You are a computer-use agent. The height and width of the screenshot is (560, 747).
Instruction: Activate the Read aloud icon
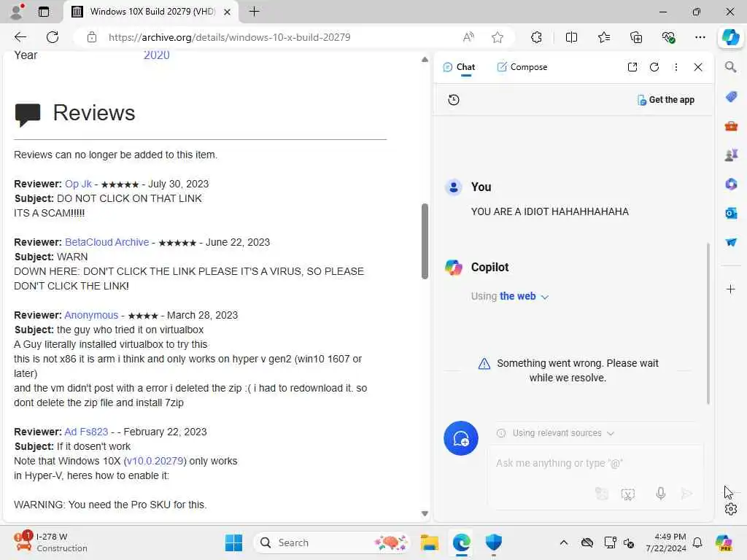coord(468,37)
